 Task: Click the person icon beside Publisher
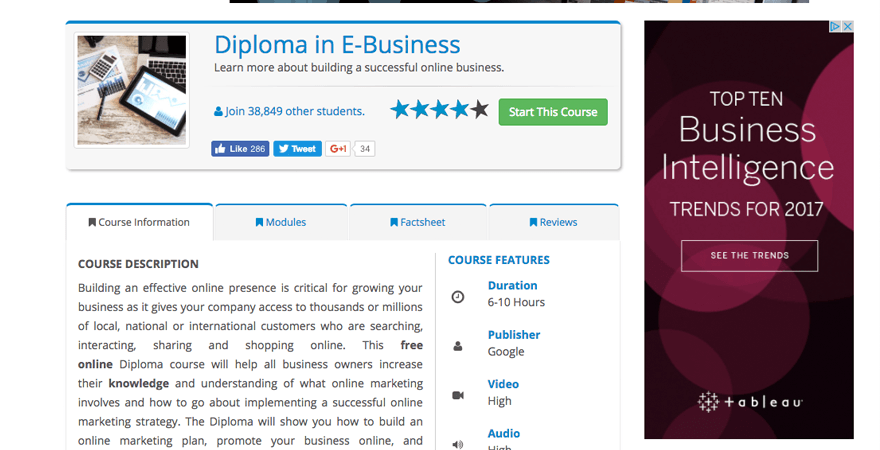coord(458,346)
